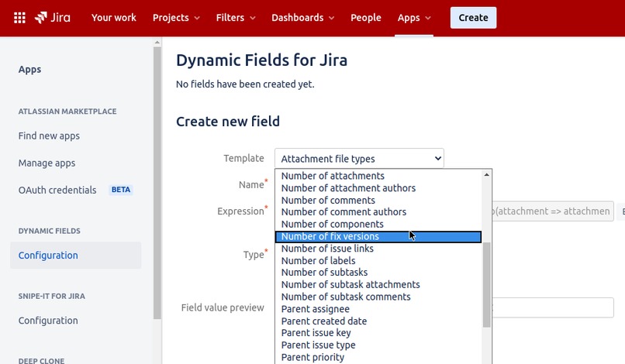Image resolution: width=625 pixels, height=364 pixels.
Task: Select Number of fix versions option
Action: click(378, 236)
